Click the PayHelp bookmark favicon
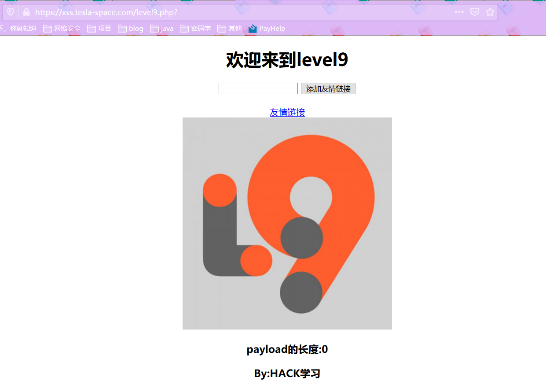546x392 pixels. 253,29
